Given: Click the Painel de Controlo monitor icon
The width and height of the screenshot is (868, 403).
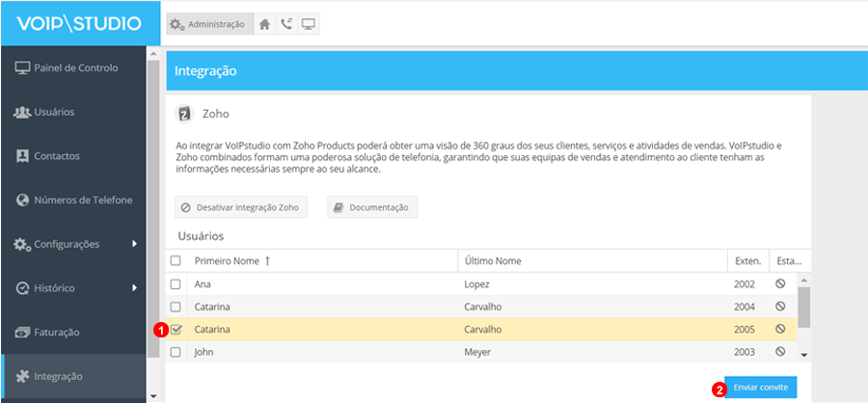Looking at the screenshot, I should [x=22, y=68].
